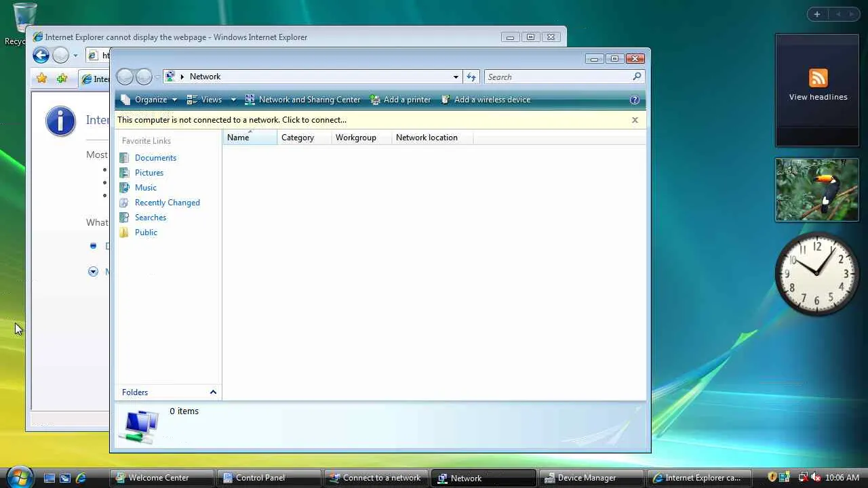This screenshot has height=488, width=868.
Task: Open Explorer help via the question mark icon
Action: (635, 100)
